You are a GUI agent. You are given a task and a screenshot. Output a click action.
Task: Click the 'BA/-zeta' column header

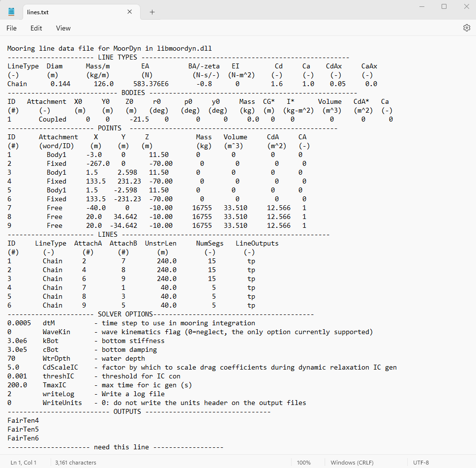[x=204, y=66]
